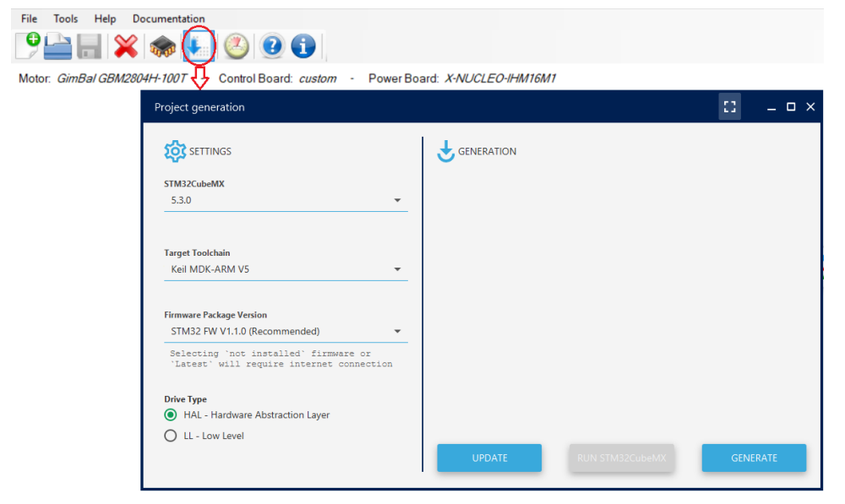
Task: Close the Project generation dialog
Action: tap(810, 106)
